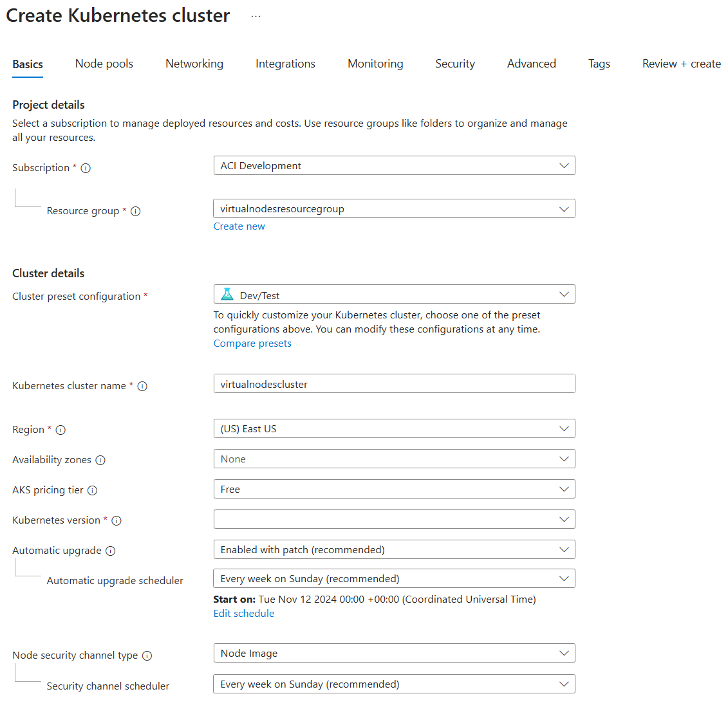The image size is (728, 705).
Task: Click inside the Kubernetes cluster name field
Action: pyautogui.click(x=394, y=383)
